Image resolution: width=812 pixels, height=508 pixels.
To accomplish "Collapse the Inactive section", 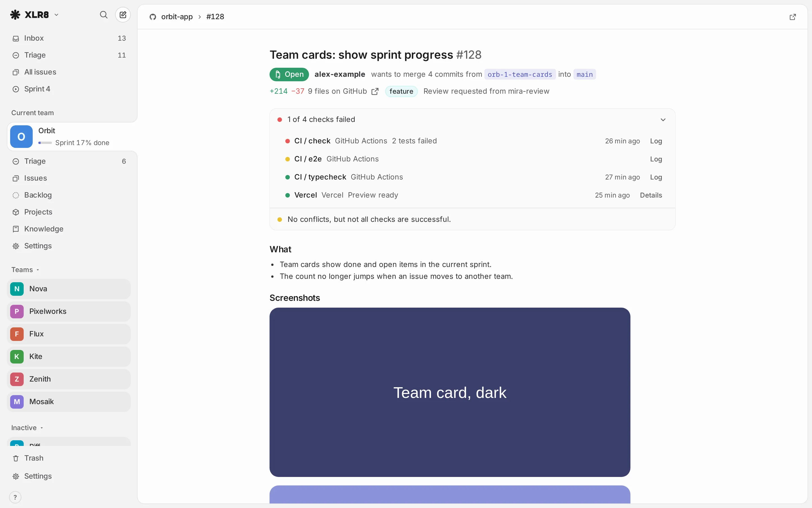I will point(28,428).
